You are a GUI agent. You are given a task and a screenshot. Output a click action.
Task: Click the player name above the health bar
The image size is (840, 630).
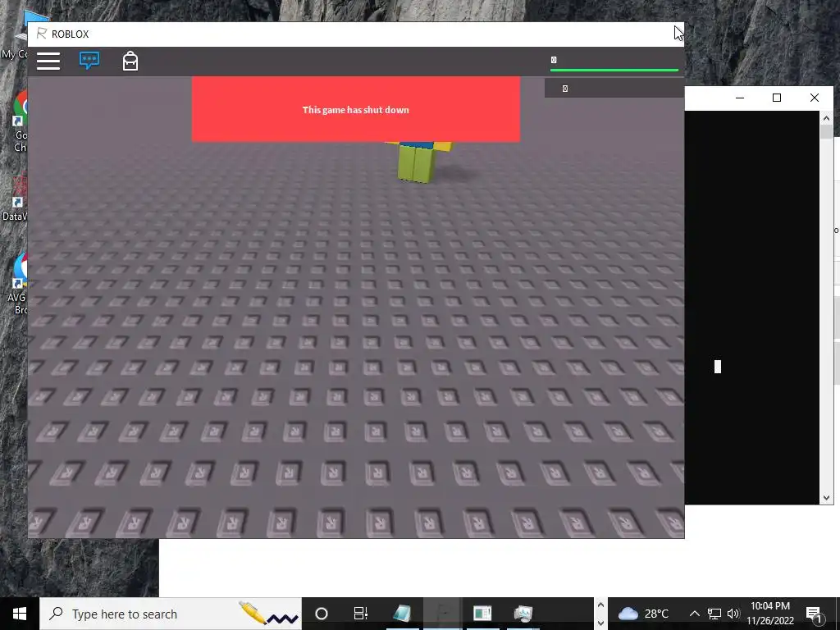(x=554, y=60)
